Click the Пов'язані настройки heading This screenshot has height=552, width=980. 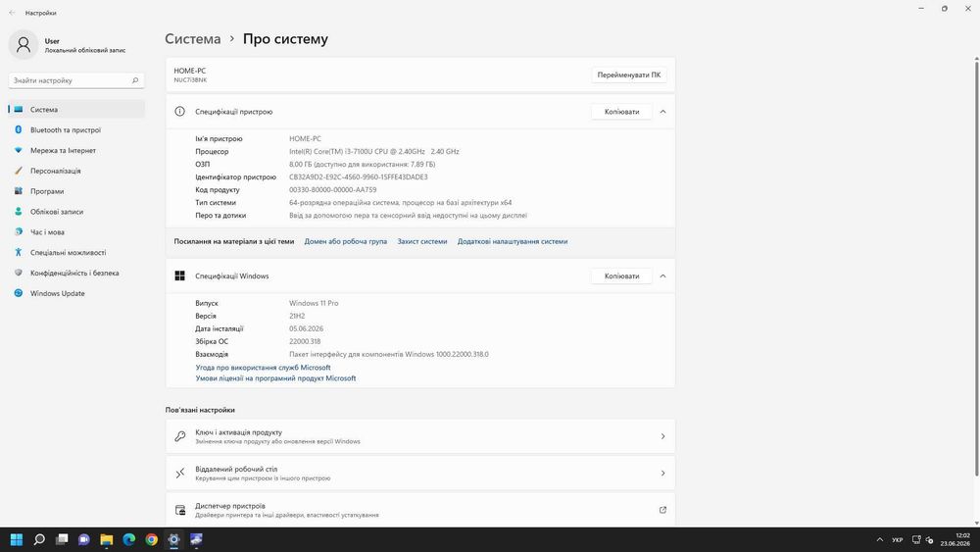(200, 410)
